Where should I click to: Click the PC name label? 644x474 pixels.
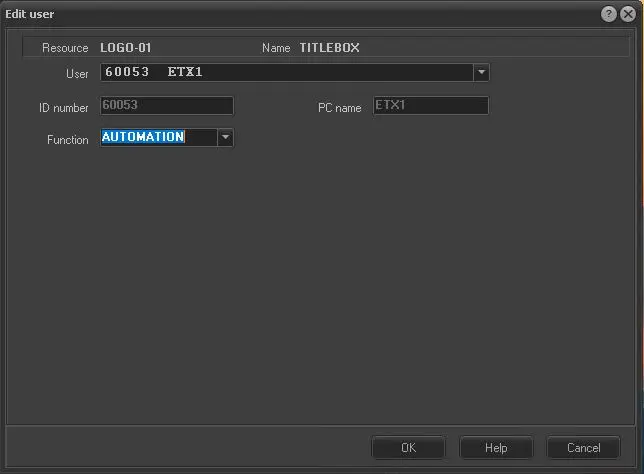(339, 107)
